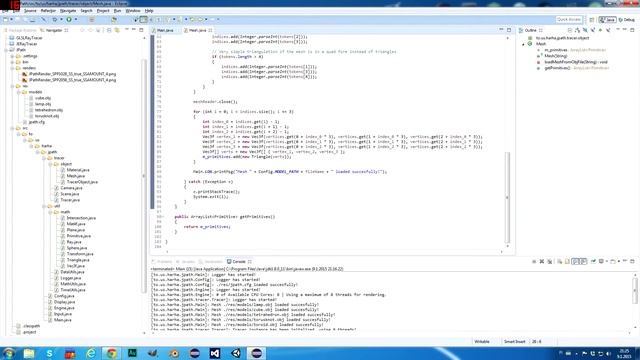The height and width of the screenshot is (360, 640).
Task: Open Chrome from taskbar
Action: (111, 353)
